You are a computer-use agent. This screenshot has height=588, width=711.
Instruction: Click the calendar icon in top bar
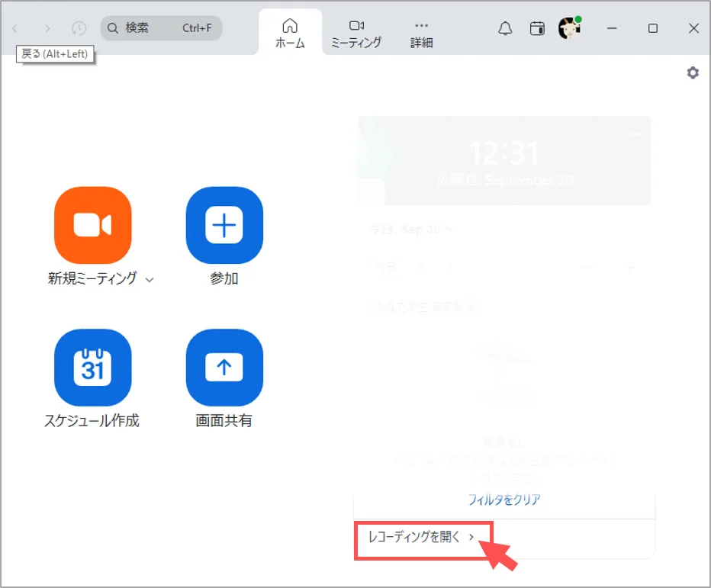tap(538, 28)
